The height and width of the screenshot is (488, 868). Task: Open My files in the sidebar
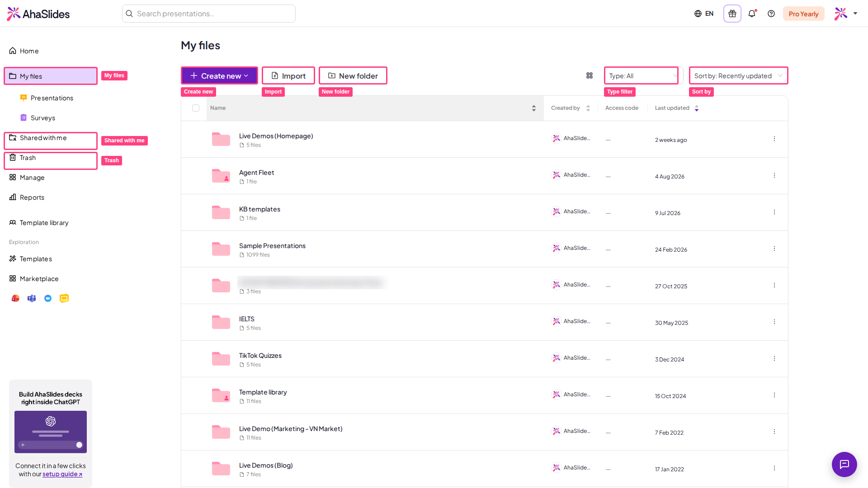(x=51, y=76)
